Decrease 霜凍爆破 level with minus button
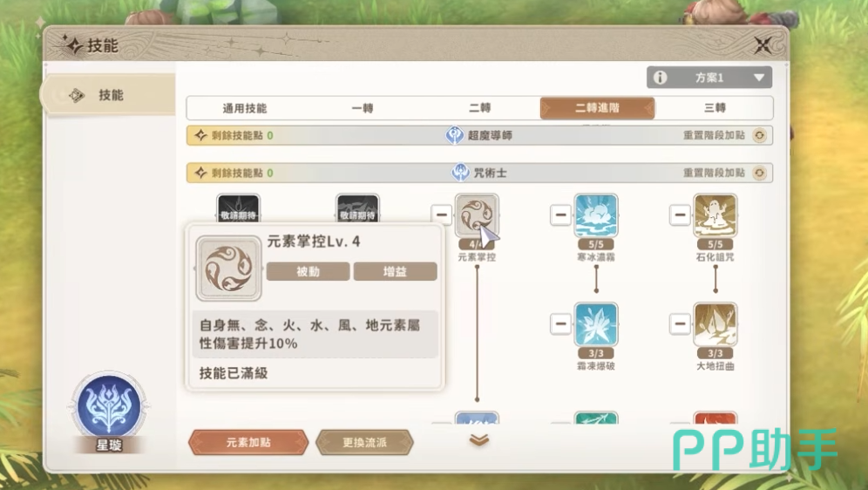Image resolution: width=868 pixels, height=490 pixels. 560,323
